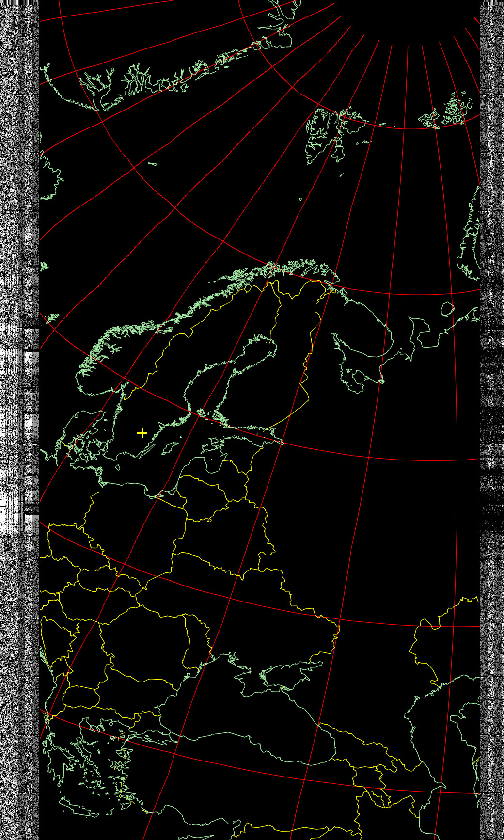Select Gotland island in the Baltic Sea
The height and width of the screenshot is (840, 504).
coord(169,447)
